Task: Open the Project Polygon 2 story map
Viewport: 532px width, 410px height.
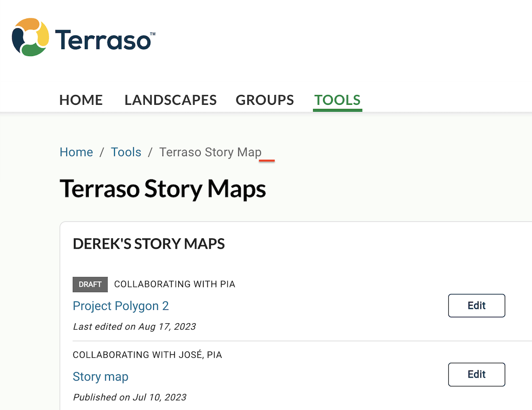Action: 121,306
